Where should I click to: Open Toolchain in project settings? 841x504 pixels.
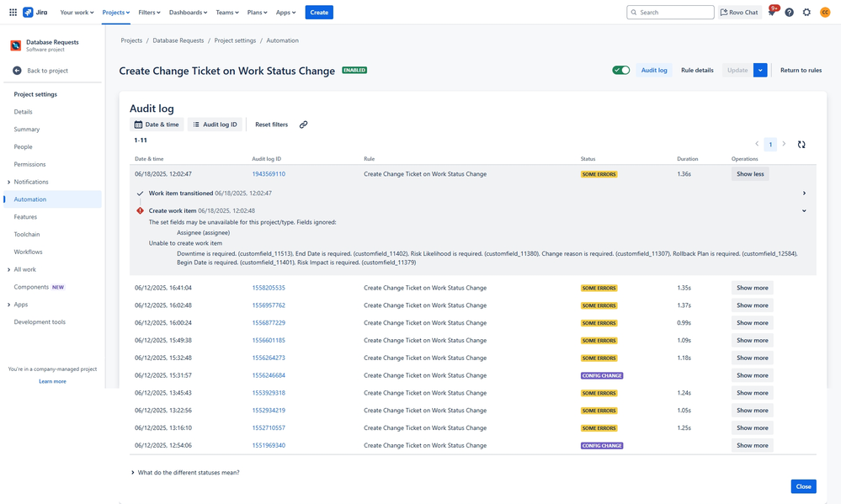[27, 234]
